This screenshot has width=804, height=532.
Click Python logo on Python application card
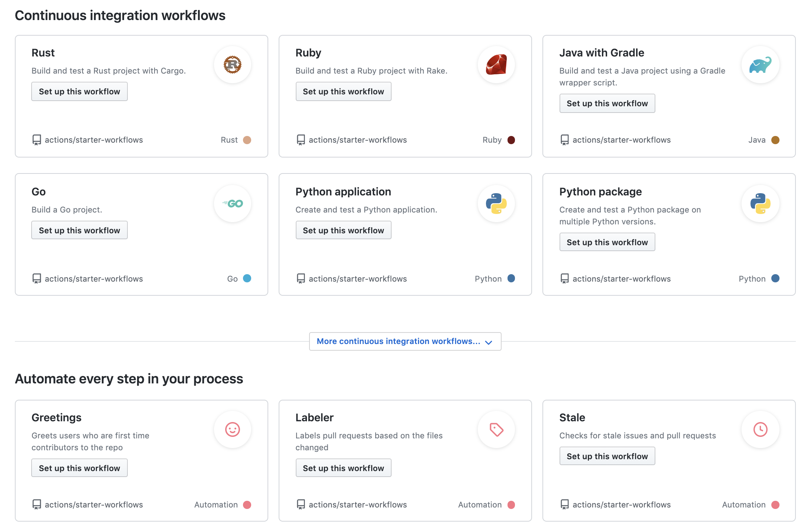click(x=496, y=204)
